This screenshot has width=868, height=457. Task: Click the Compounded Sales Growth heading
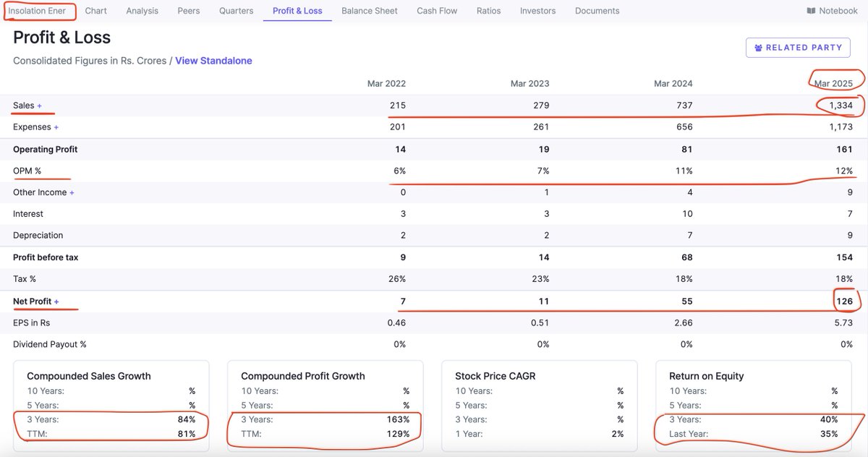click(89, 376)
